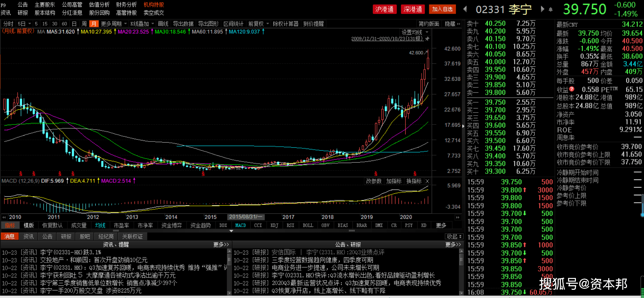Open the 机构持股 menu item
Image resolution: width=644 pixels, height=298 pixels.
click(154, 4)
